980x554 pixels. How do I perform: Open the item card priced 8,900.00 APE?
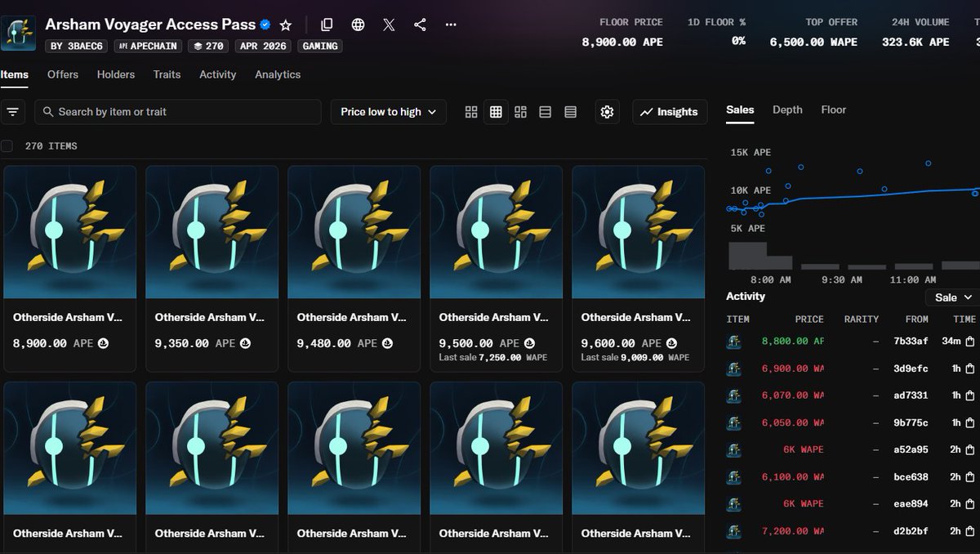click(69, 269)
